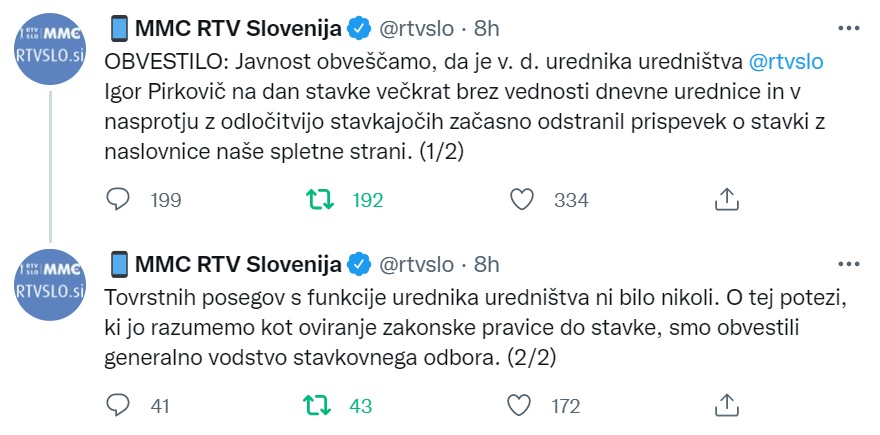This screenshot has width=880, height=435.
Task: Click the verified badge on the second tweet
Action: click(x=359, y=264)
